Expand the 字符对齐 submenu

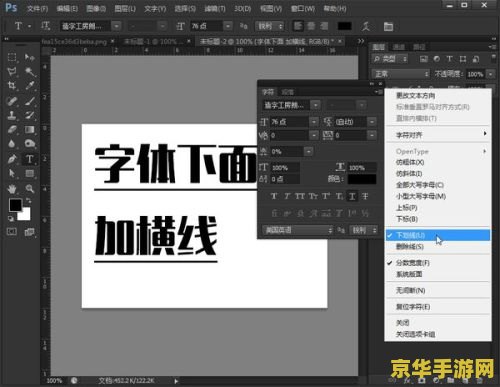click(438, 135)
